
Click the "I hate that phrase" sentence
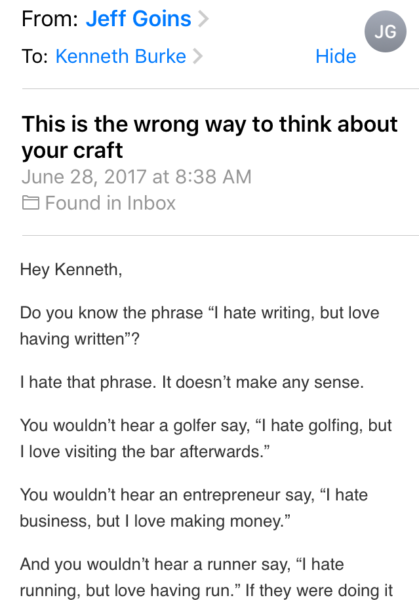pos(192,382)
